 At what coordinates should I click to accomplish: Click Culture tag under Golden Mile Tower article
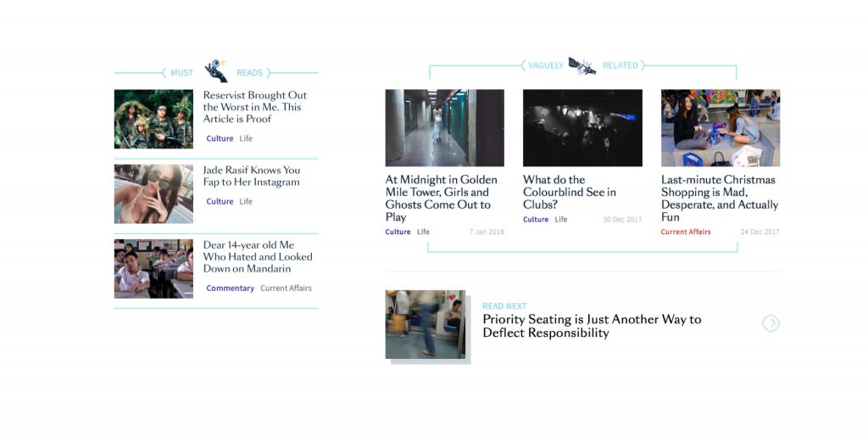398,232
